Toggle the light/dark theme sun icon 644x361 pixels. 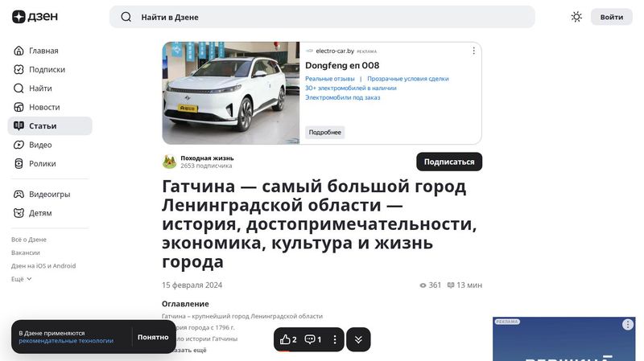(x=576, y=17)
